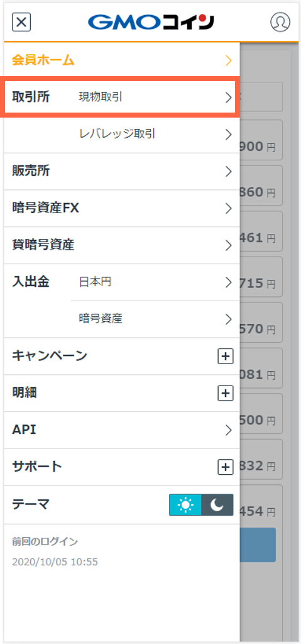The image size is (301, 644).
Task: Click the GMOコイン logo
Action: click(x=151, y=22)
